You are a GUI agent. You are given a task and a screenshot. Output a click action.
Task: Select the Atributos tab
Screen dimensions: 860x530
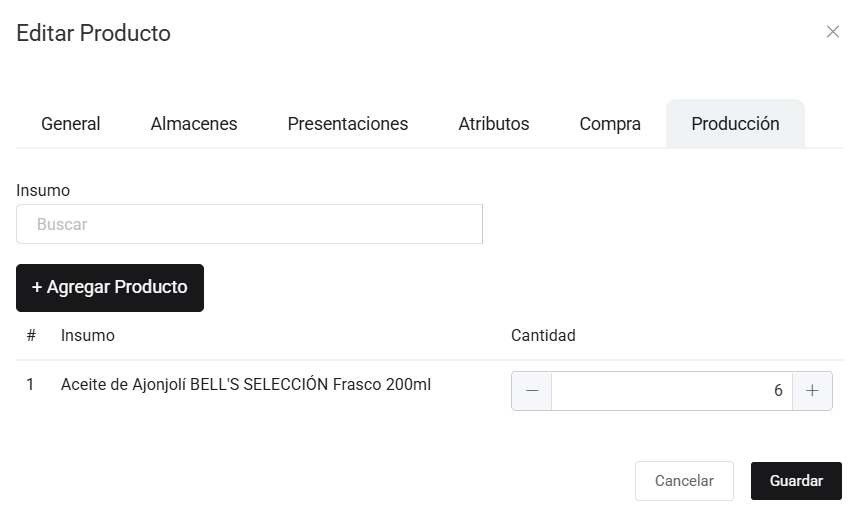(493, 124)
